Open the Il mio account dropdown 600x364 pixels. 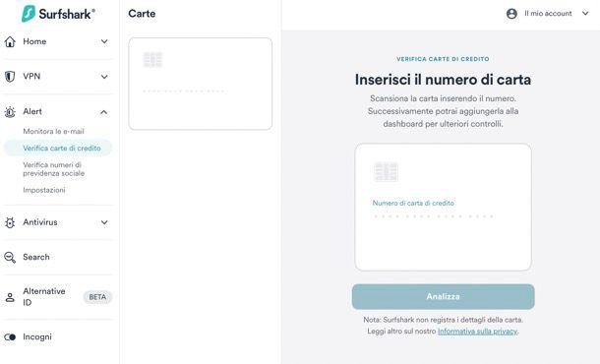click(548, 14)
